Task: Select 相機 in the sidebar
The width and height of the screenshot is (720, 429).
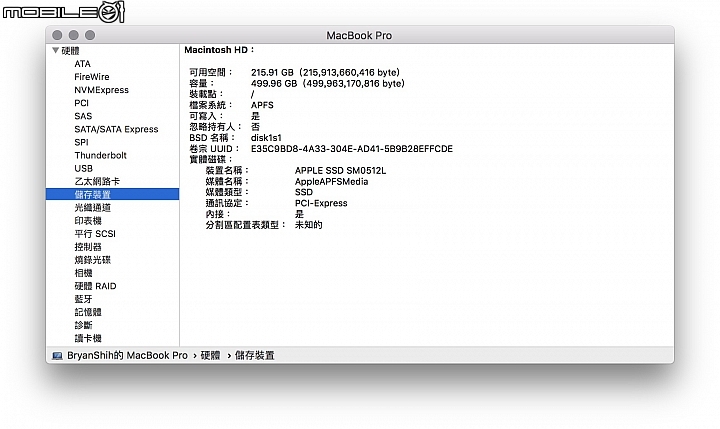Action: [x=83, y=273]
